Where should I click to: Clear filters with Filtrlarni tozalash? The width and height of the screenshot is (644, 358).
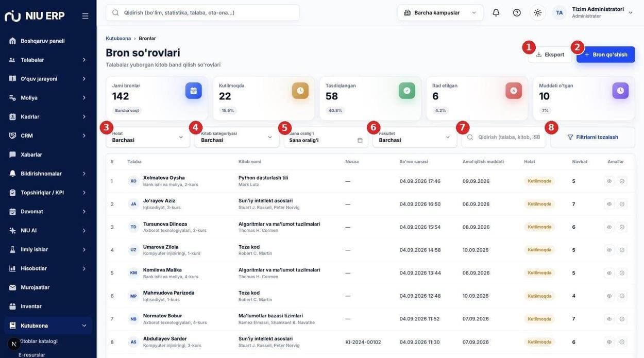[x=592, y=137]
